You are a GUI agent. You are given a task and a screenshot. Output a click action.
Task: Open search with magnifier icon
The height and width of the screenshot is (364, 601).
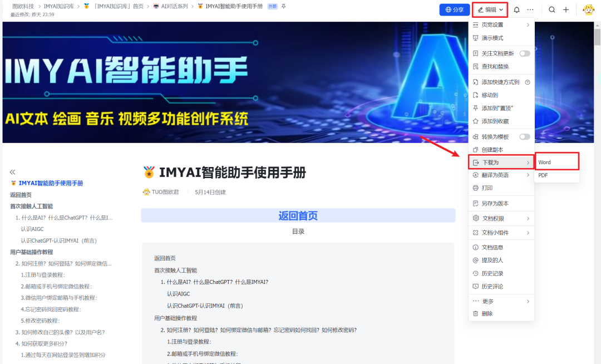coord(552,10)
